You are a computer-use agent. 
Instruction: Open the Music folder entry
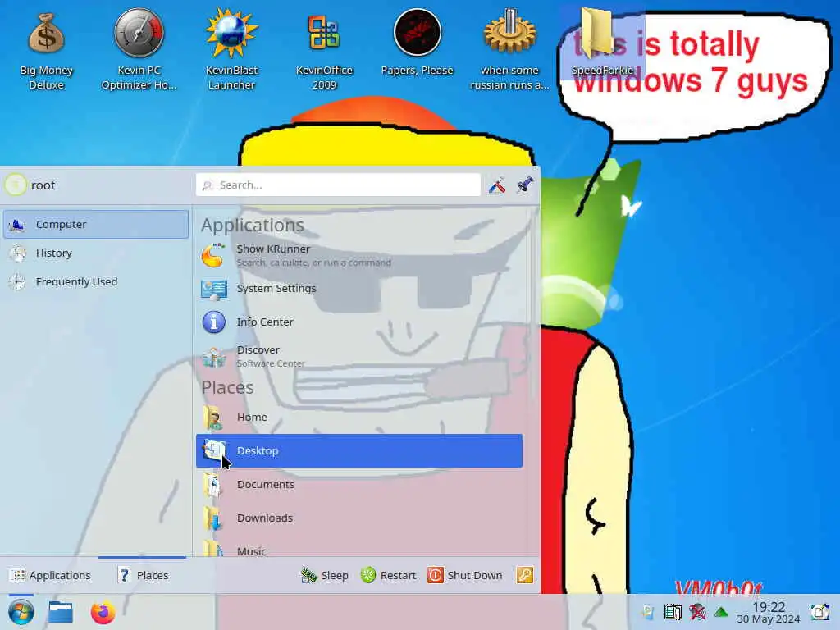359,547
